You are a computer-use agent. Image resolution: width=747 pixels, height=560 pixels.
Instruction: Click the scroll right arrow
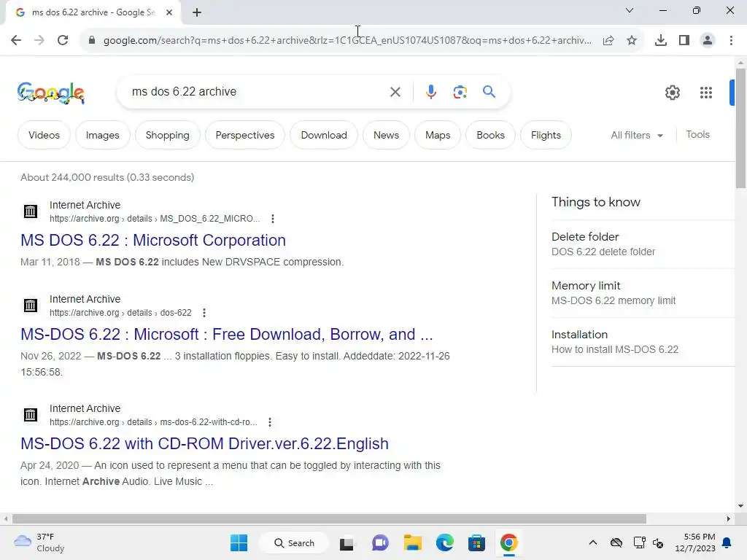point(729,518)
